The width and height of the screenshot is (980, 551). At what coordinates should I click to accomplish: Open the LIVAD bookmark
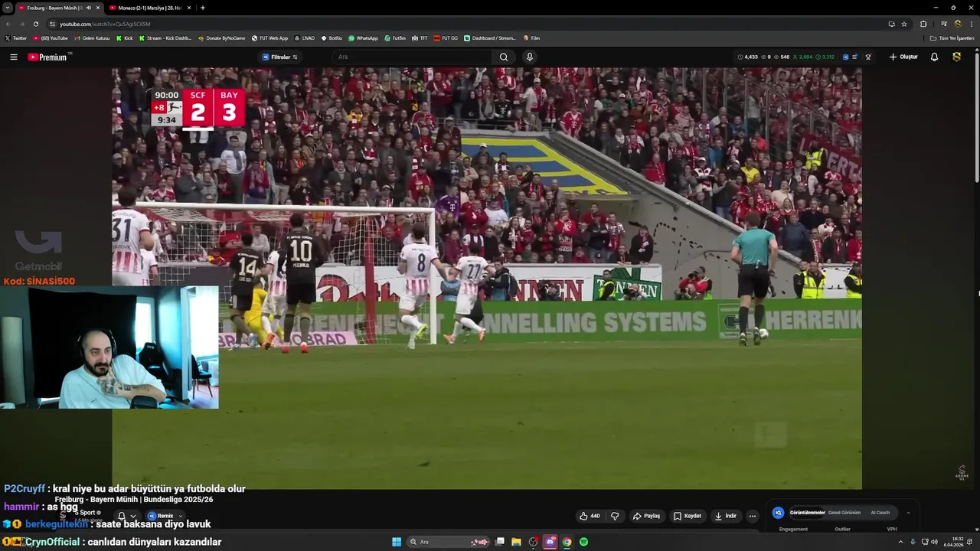(x=305, y=37)
